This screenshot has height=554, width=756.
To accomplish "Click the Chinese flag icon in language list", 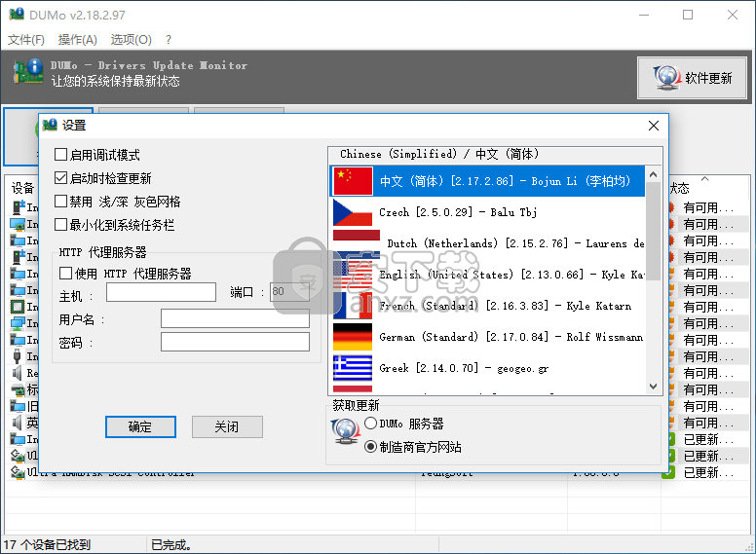I will click(x=353, y=181).
